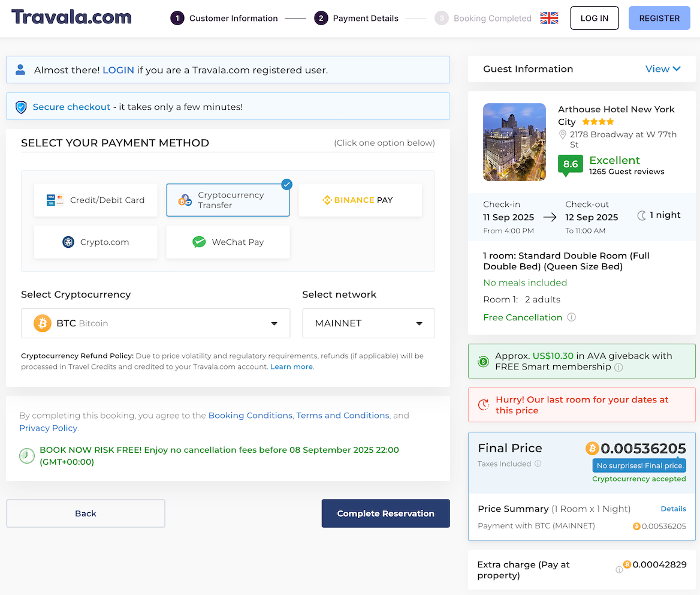Click the Arthouse Hotel New York City title
The image size is (700, 595).
tap(616, 115)
